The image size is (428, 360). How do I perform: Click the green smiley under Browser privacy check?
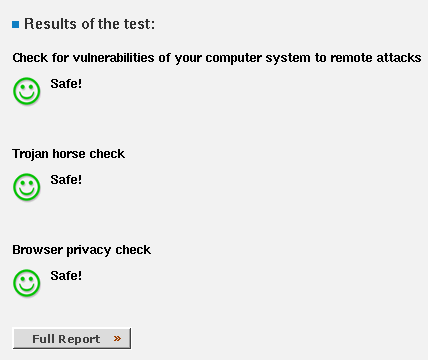(27, 283)
